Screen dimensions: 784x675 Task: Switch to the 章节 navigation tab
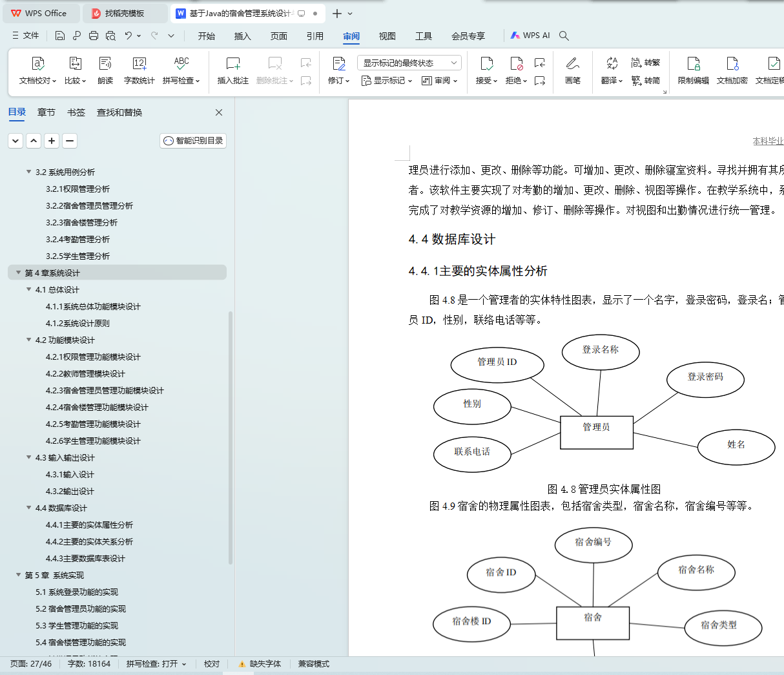(46, 112)
